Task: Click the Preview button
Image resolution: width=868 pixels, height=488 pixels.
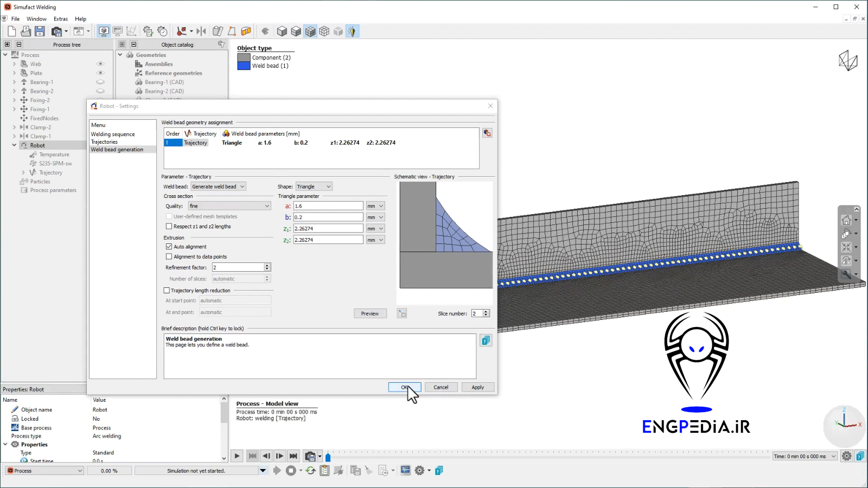Action: click(x=370, y=313)
